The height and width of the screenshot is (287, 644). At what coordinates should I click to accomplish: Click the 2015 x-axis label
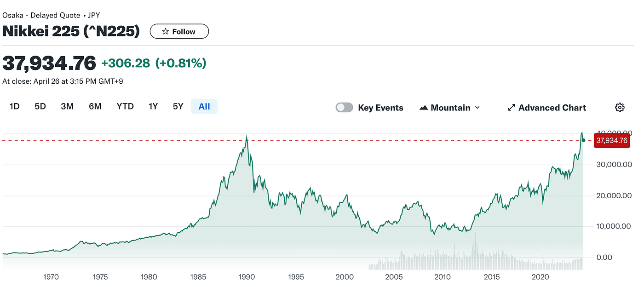492,277
